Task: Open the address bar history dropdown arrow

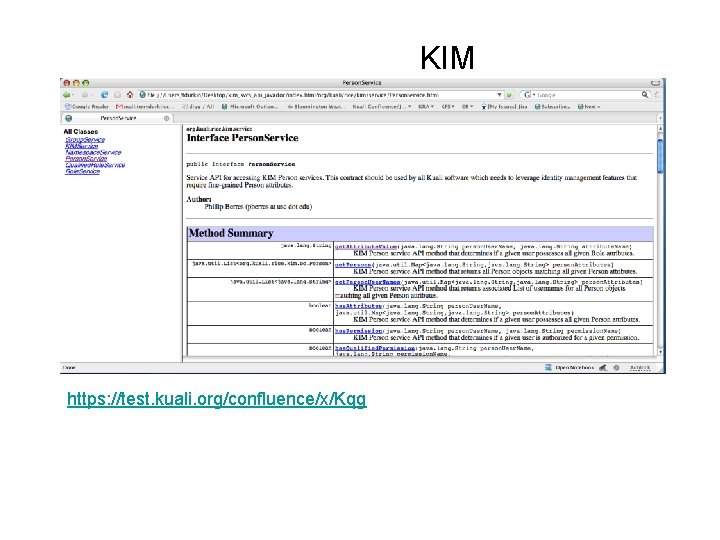Action: (499, 95)
